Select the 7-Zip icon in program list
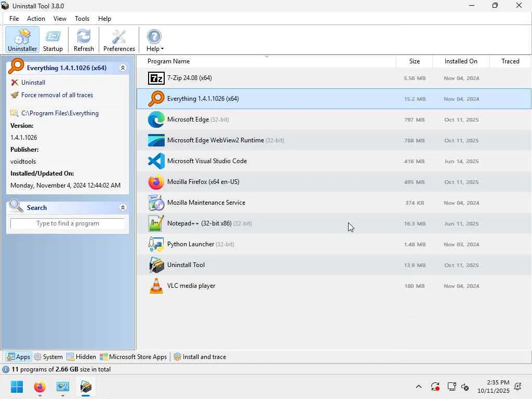 click(x=156, y=78)
